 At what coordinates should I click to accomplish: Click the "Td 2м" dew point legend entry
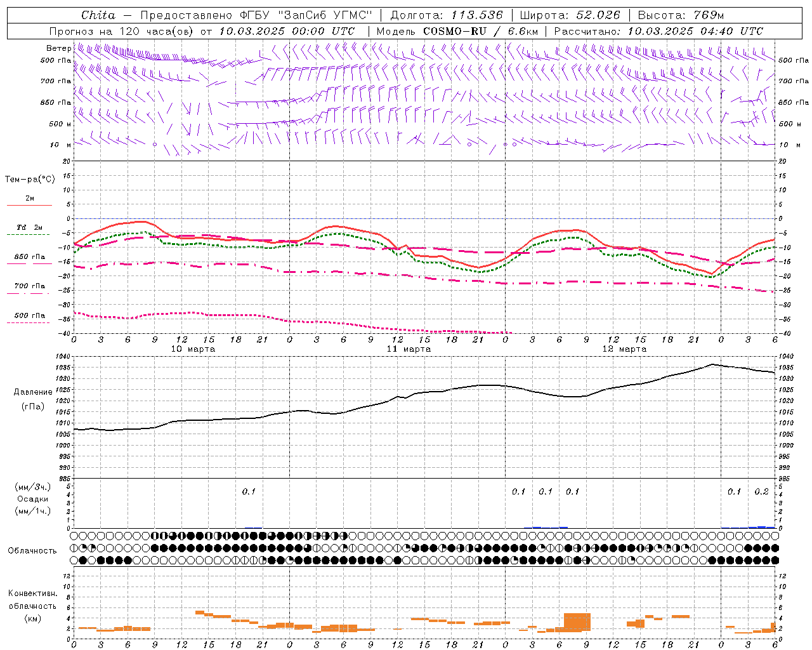pyautogui.click(x=30, y=227)
